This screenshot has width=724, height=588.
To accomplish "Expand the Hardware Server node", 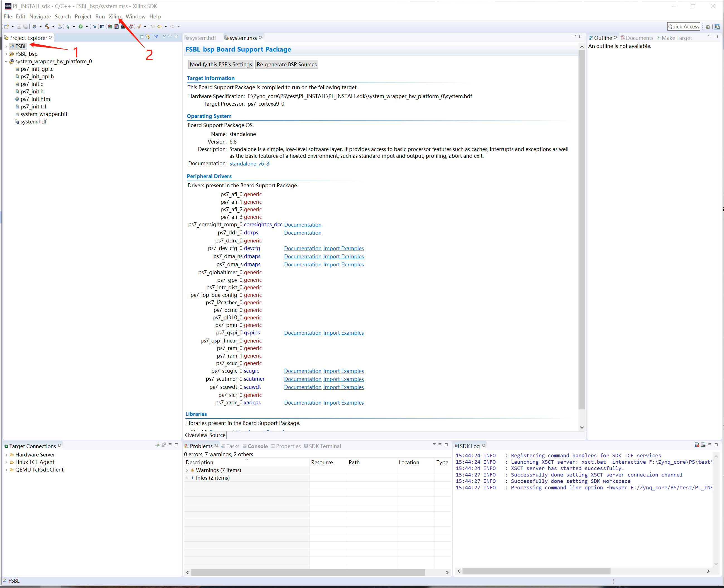I will tap(6, 455).
